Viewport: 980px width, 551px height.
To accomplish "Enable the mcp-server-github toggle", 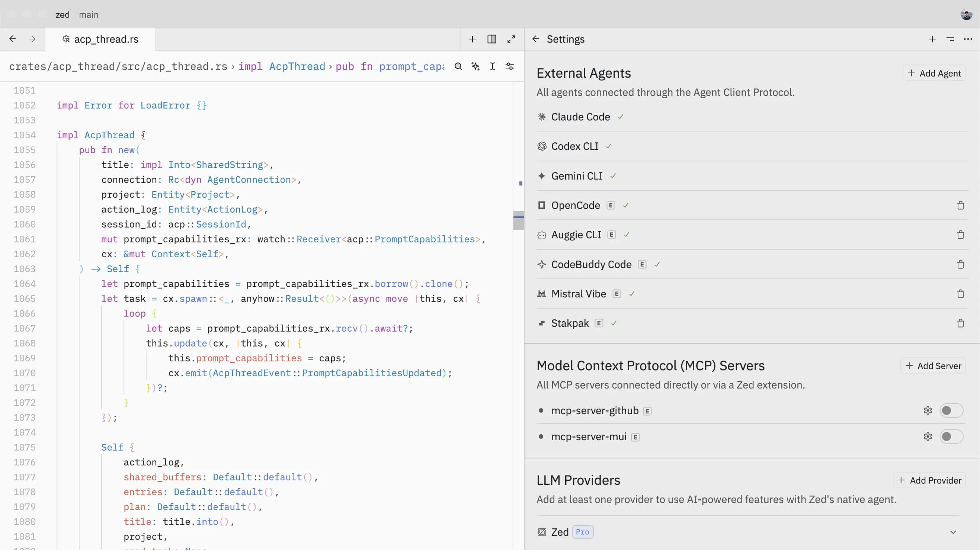I will pyautogui.click(x=951, y=411).
